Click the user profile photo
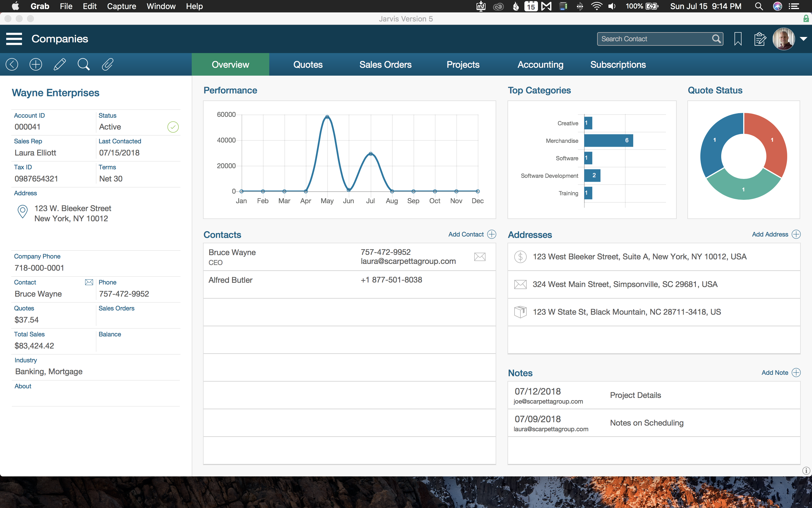Screen dimensions: 812x508 (x=784, y=39)
